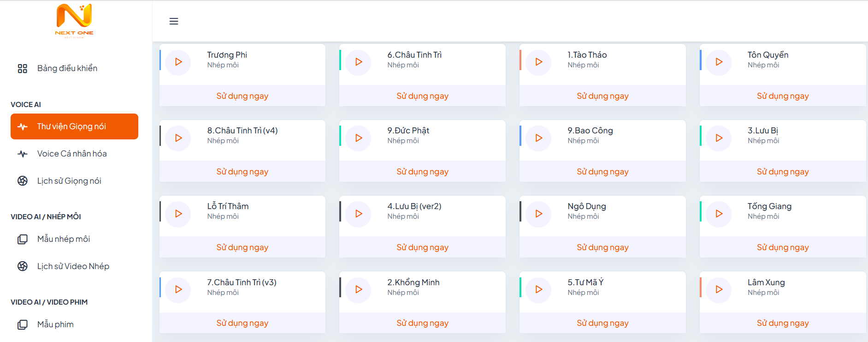Play the Lâm Xung voice sample
Screen dimensions: 868x342
tap(719, 289)
